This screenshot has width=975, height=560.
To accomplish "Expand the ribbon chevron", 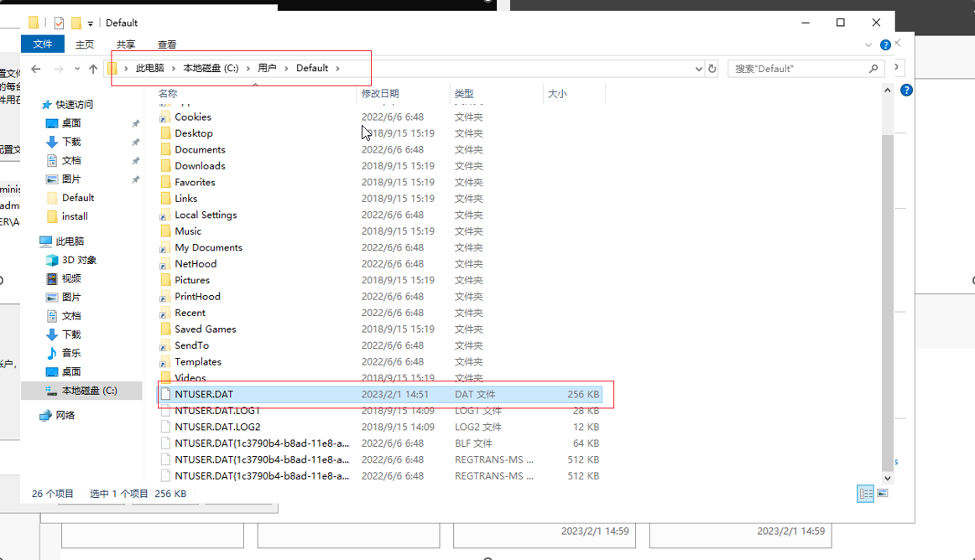I will pos(868,44).
